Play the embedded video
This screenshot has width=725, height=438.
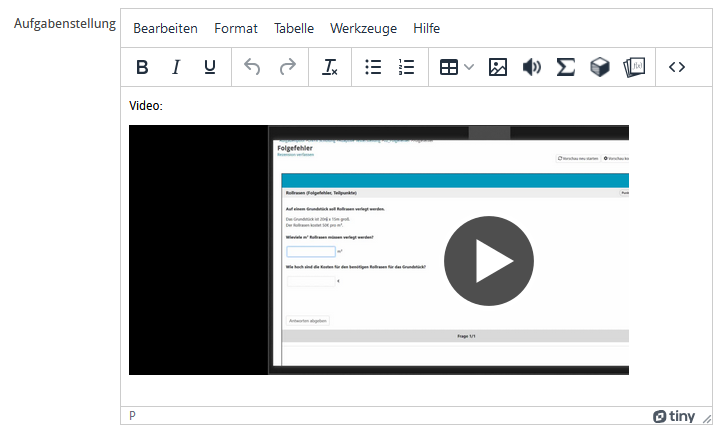click(x=489, y=261)
